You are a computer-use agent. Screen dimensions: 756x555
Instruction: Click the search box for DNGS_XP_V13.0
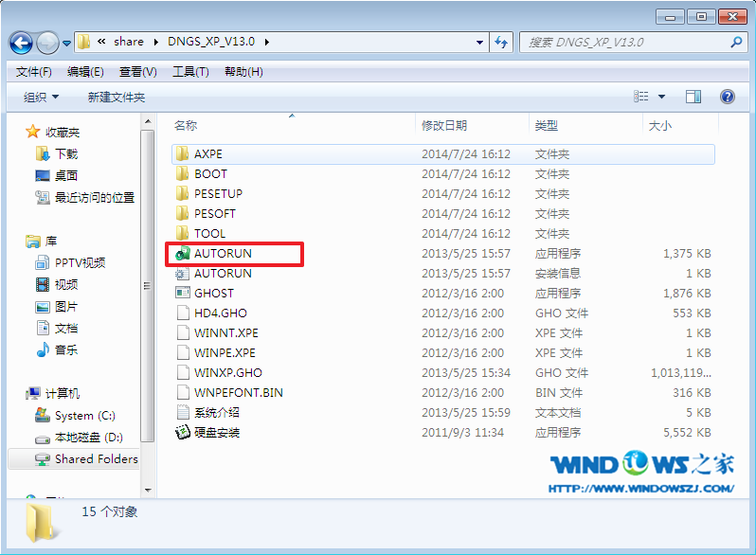(x=625, y=42)
